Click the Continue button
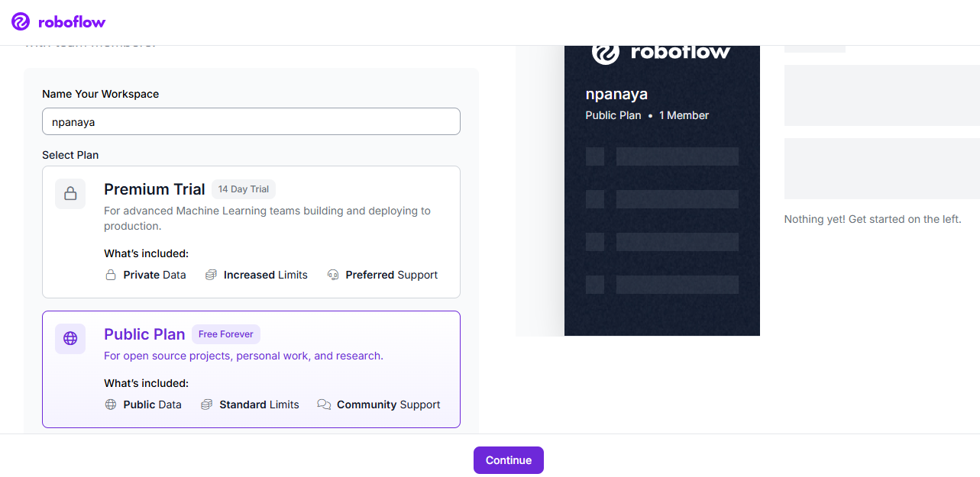 [509, 460]
